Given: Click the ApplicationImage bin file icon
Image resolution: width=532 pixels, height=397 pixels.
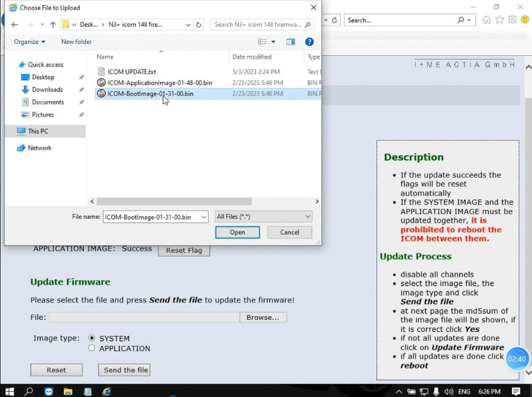Looking at the screenshot, I should point(101,82).
